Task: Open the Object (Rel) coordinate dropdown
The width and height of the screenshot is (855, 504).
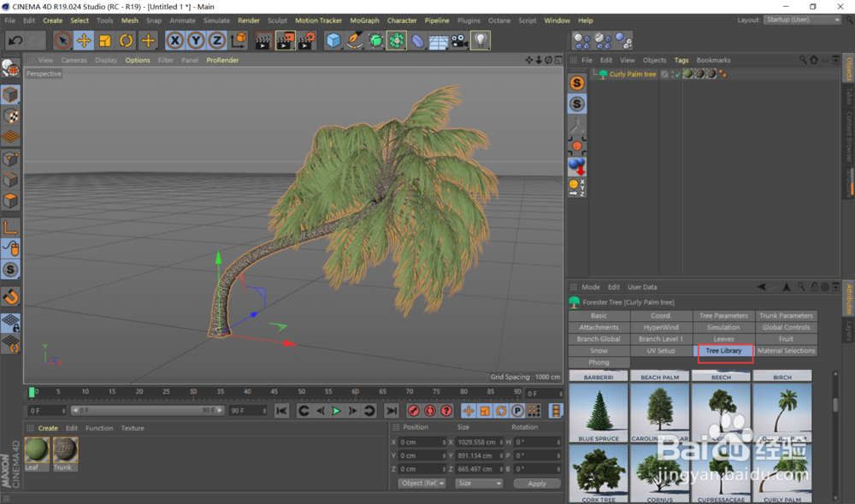Action: pos(422,483)
